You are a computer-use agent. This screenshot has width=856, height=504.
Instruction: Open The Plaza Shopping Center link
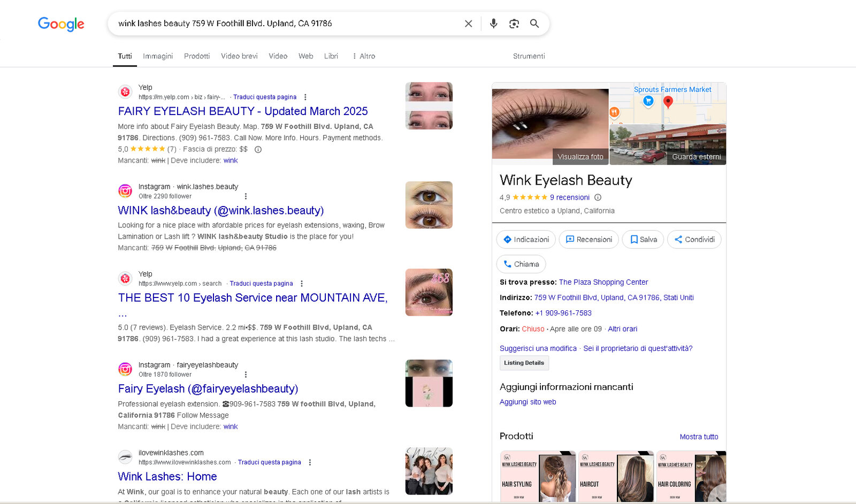(x=603, y=282)
